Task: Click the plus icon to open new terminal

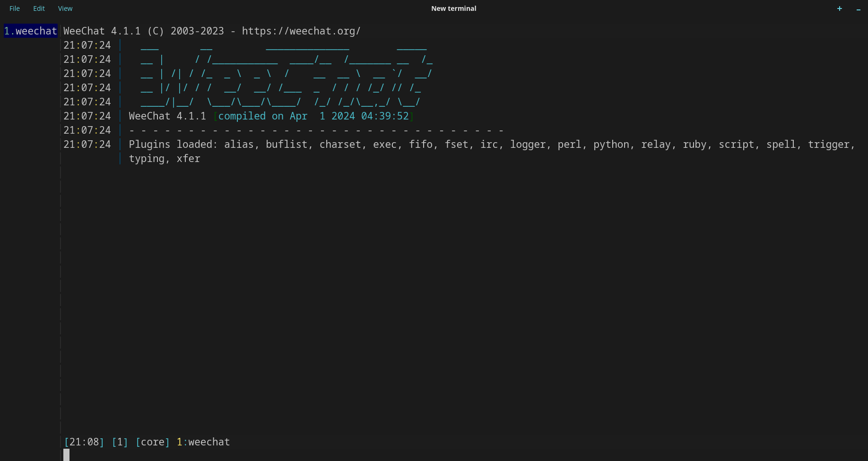Action: click(x=839, y=9)
